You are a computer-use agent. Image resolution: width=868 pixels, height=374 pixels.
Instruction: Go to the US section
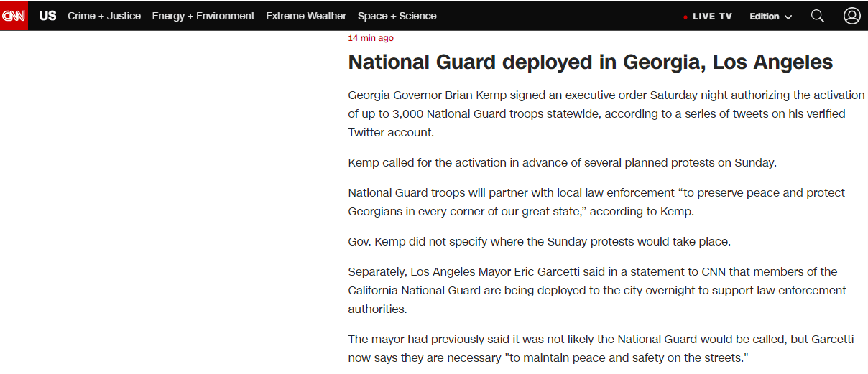click(47, 16)
